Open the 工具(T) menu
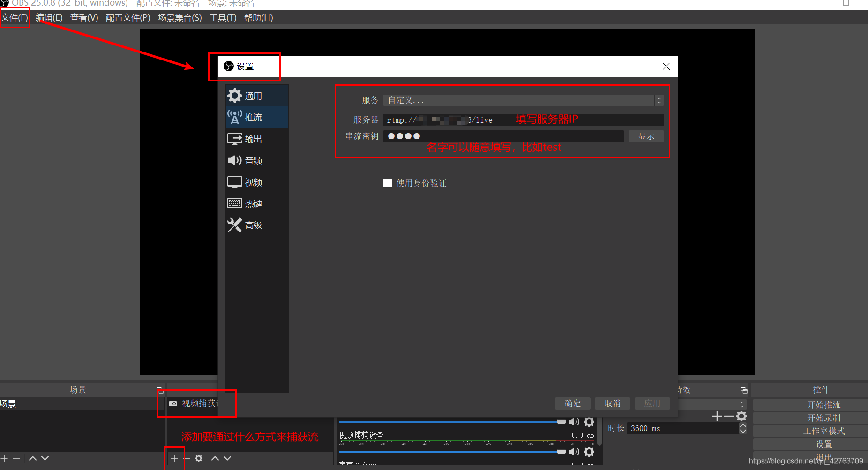Image resolution: width=868 pixels, height=470 pixels. click(x=223, y=18)
